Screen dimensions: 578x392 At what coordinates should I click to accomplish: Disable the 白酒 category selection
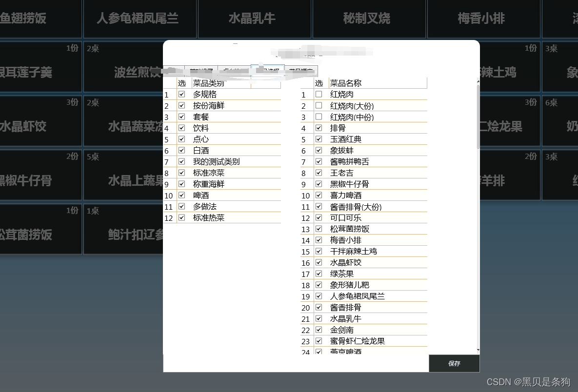[181, 150]
